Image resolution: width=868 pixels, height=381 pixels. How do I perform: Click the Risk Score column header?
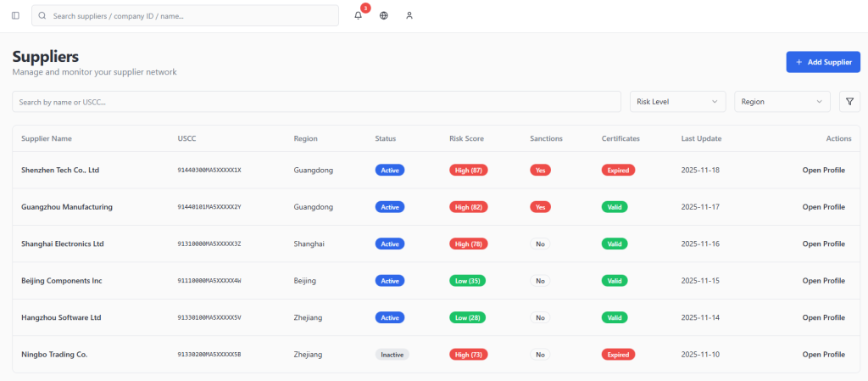point(466,138)
